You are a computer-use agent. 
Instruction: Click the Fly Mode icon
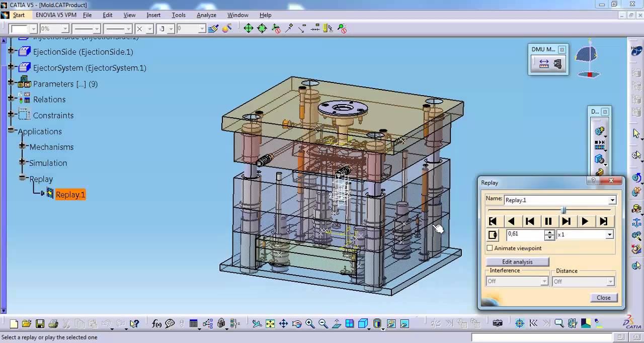point(257,324)
